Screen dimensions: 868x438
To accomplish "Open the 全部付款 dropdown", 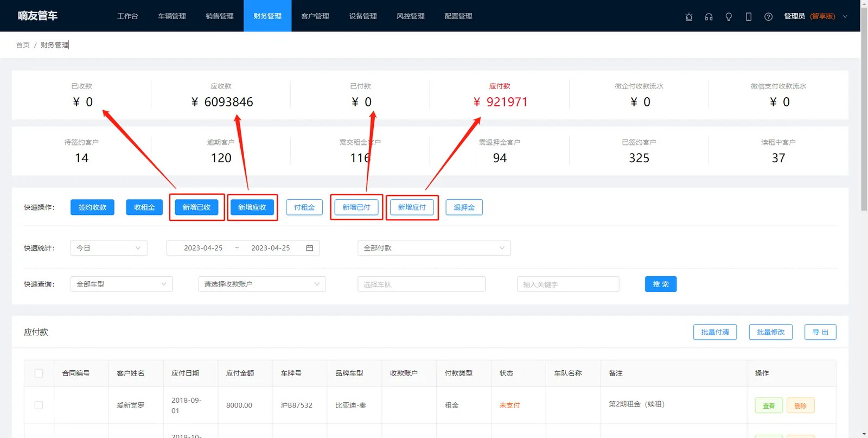I will (434, 248).
